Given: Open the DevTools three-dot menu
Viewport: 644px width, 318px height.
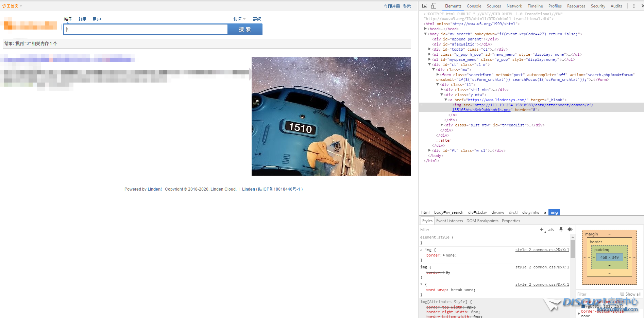Looking at the screenshot, I should tap(634, 6).
